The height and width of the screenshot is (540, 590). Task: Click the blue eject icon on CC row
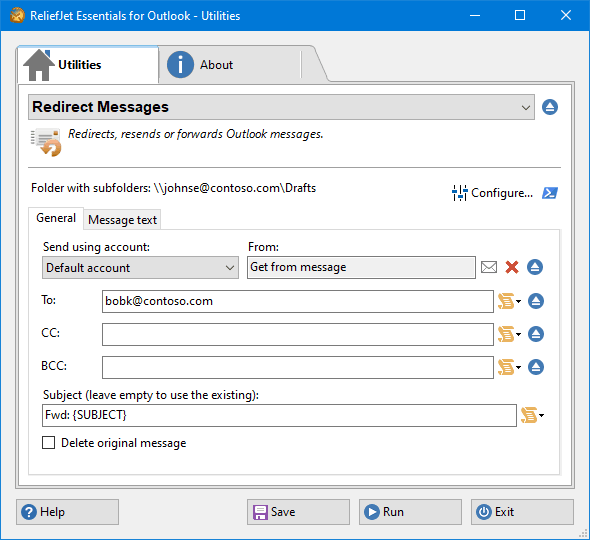click(x=535, y=334)
